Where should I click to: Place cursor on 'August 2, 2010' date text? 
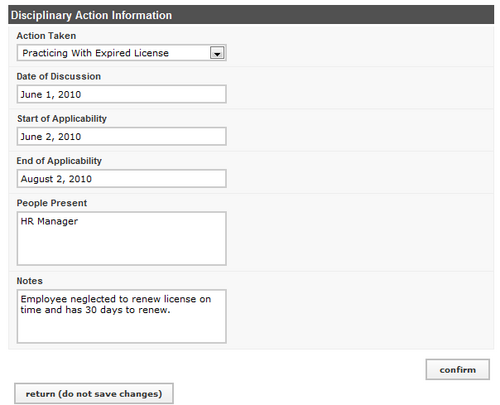click(56, 179)
